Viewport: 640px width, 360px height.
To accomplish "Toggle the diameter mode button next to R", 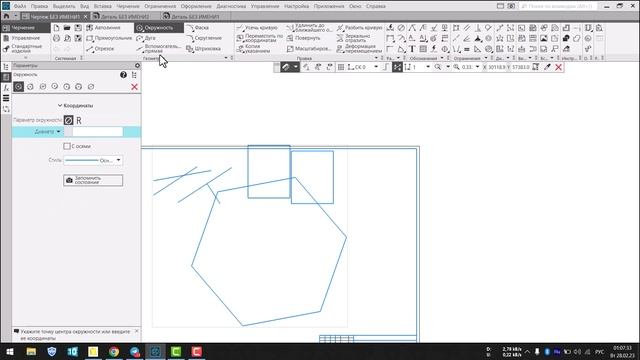I will pyautogui.click(x=69, y=120).
